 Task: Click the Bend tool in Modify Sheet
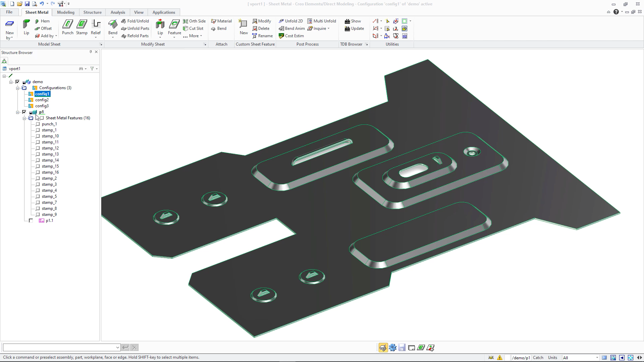pos(113,28)
